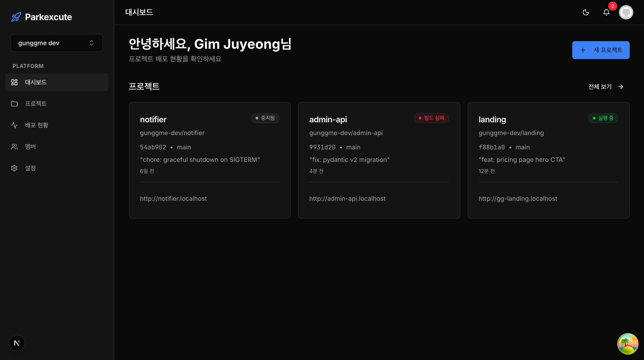Open notifications bell icon
The width and height of the screenshot is (644, 360).
[x=606, y=12]
